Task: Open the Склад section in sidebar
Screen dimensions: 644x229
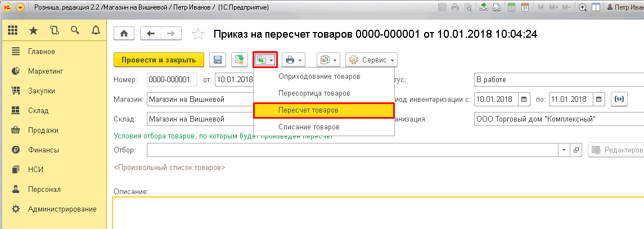Action: click(x=38, y=111)
